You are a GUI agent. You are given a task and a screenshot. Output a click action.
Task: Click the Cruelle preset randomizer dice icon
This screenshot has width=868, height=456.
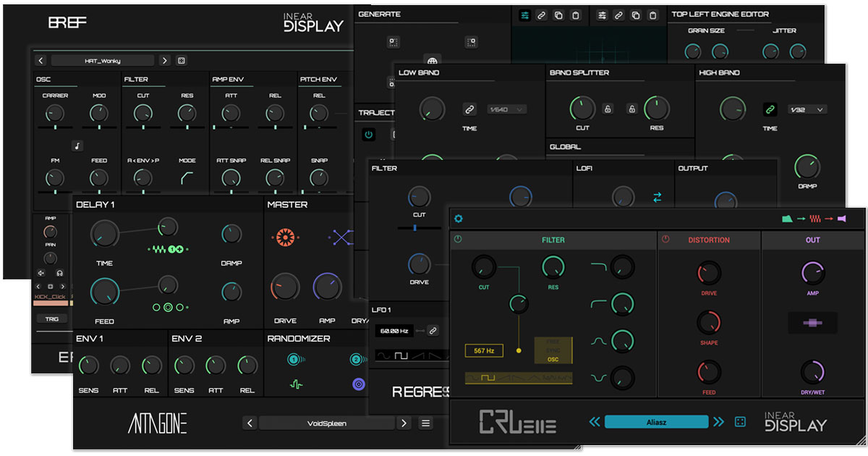pos(740,422)
